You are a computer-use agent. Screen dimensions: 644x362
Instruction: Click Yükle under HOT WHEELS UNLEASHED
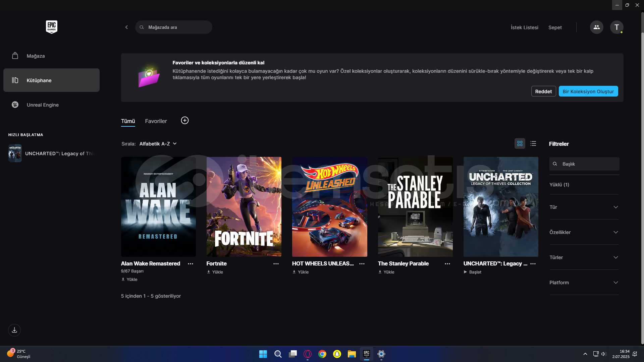click(301, 272)
